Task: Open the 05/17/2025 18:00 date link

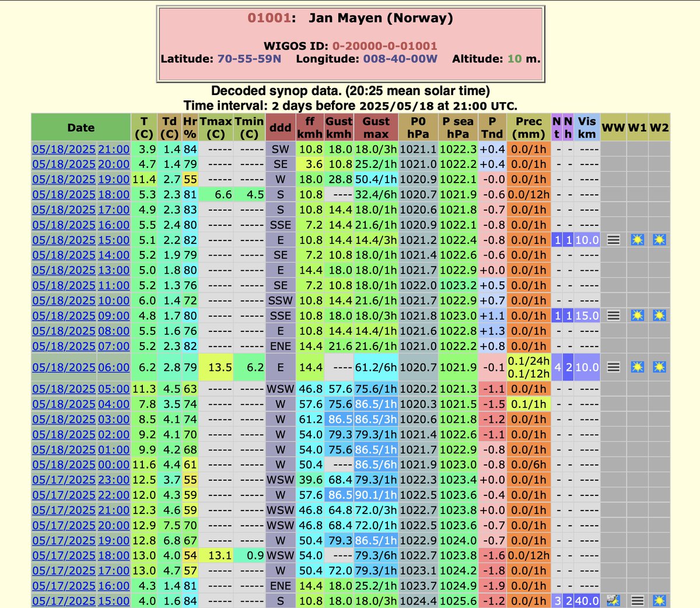Action: (81, 556)
